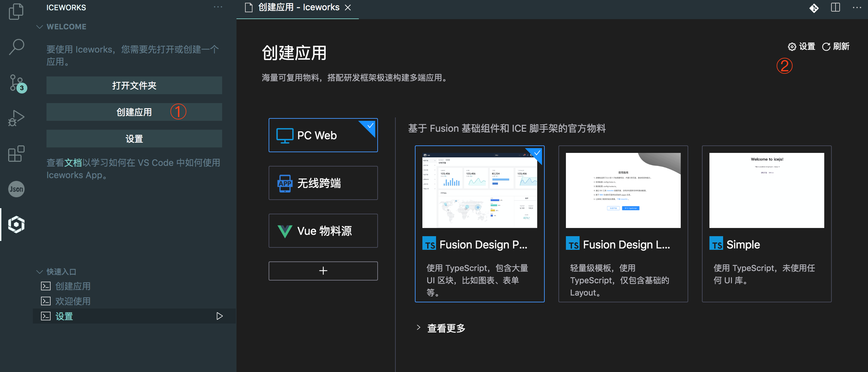
Task: Open the Search magnifier icon
Action: [16, 47]
